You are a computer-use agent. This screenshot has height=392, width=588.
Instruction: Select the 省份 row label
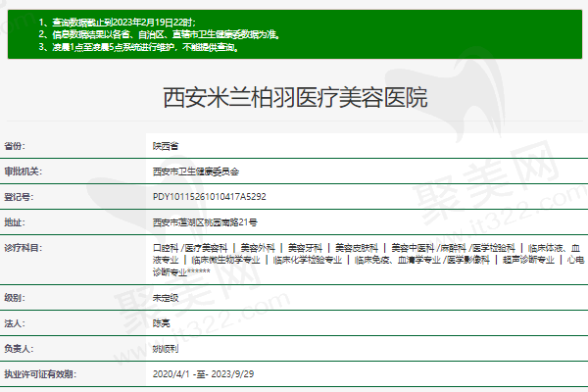point(16,146)
